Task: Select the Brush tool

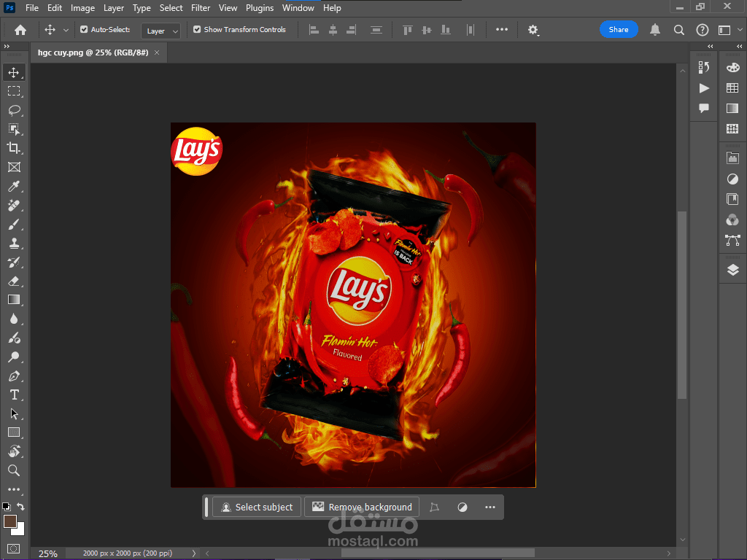Action: 14,225
